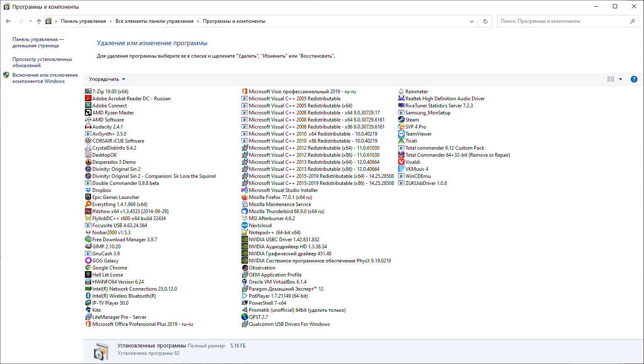This screenshot has height=364, width=644.
Task: Click the Epic Games Launcher icon
Action: point(88,197)
